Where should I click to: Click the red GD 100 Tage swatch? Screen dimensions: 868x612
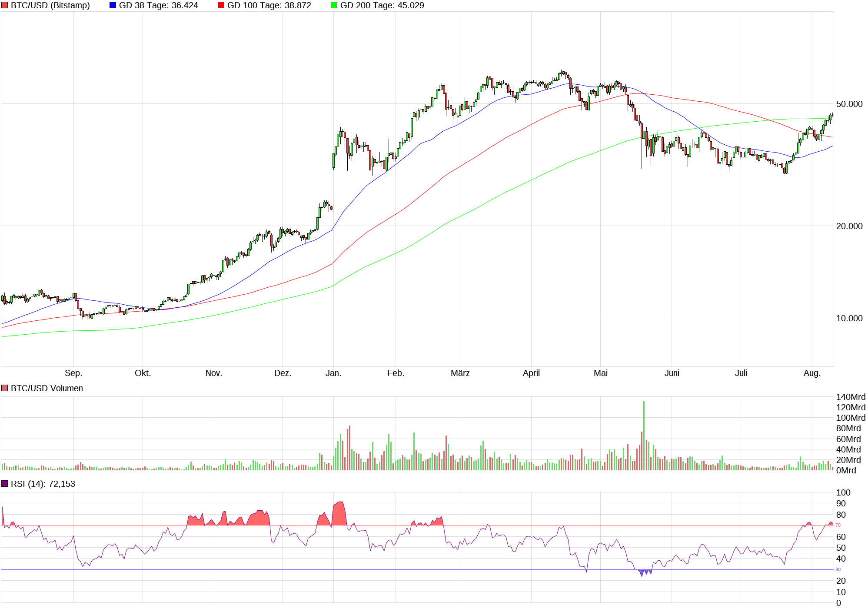[x=221, y=5]
